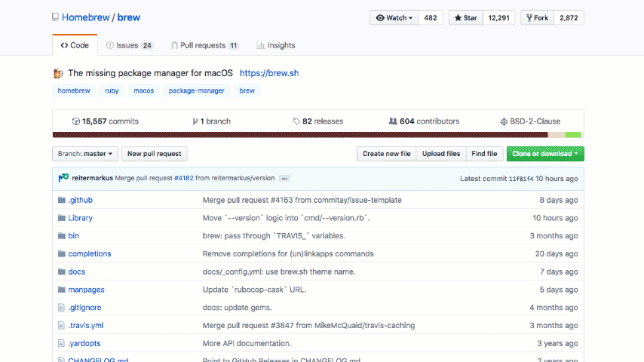Star the brew repository

click(x=466, y=17)
